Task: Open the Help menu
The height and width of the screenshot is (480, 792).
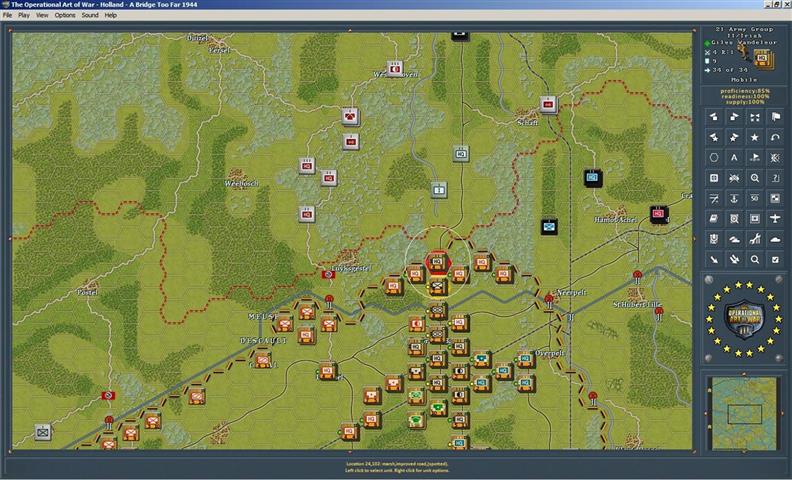Action: click(x=111, y=15)
